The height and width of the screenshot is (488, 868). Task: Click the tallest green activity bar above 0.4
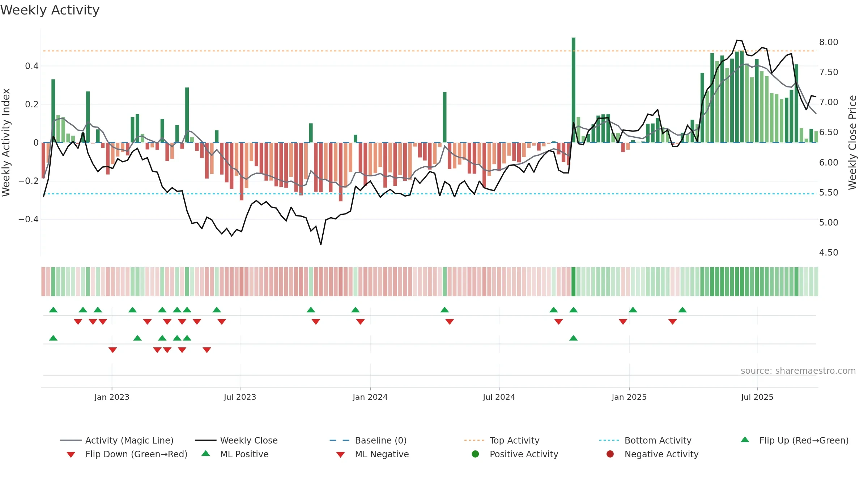(x=573, y=90)
